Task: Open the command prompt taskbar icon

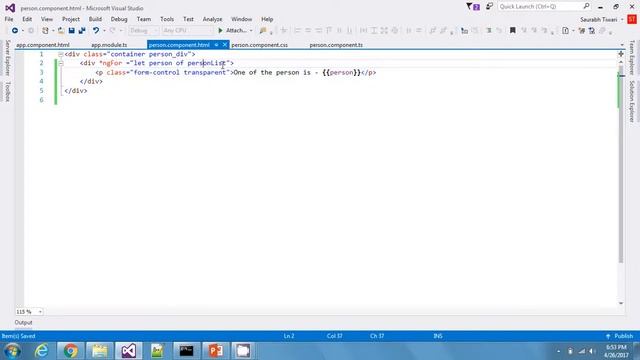Action: point(187,351)
